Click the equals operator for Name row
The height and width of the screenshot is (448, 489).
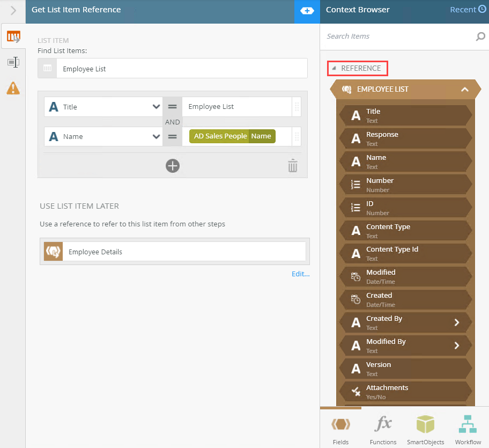pos(173,137)
